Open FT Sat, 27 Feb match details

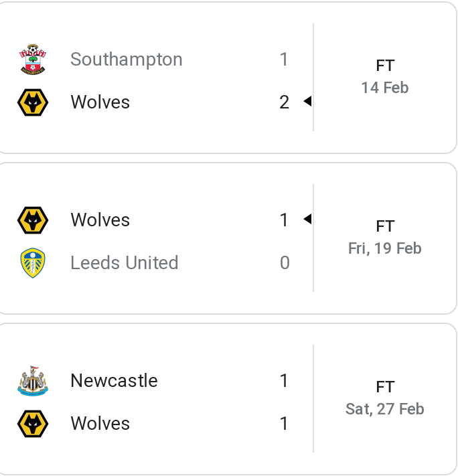(x=385, y=398)
